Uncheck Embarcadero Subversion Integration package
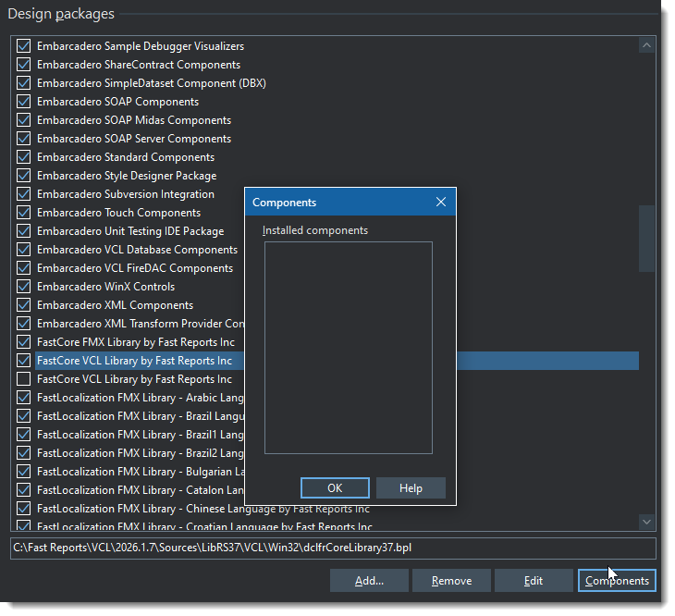Viewport: 675px width, 616px height. click(24, 194)
